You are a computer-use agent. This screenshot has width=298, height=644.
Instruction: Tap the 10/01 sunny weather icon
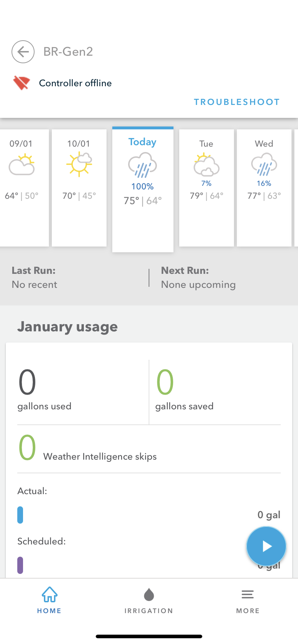click(79, 164)
